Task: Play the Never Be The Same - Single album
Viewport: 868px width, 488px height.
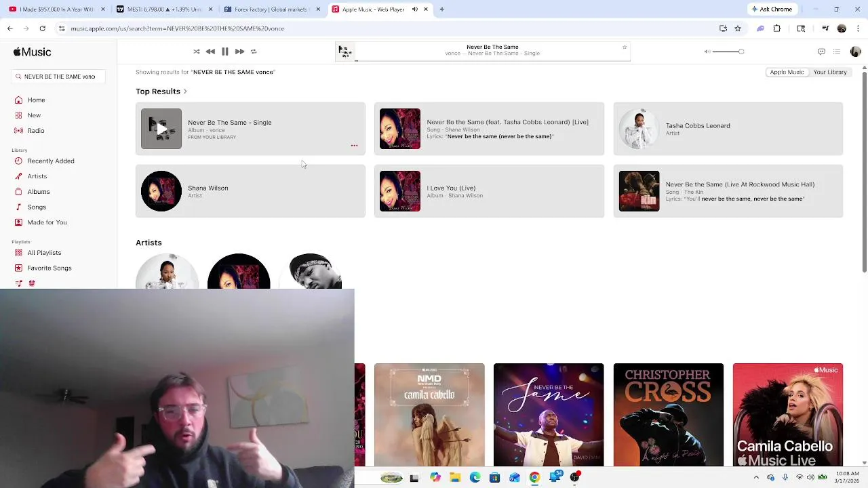Action: click(161, 129)
